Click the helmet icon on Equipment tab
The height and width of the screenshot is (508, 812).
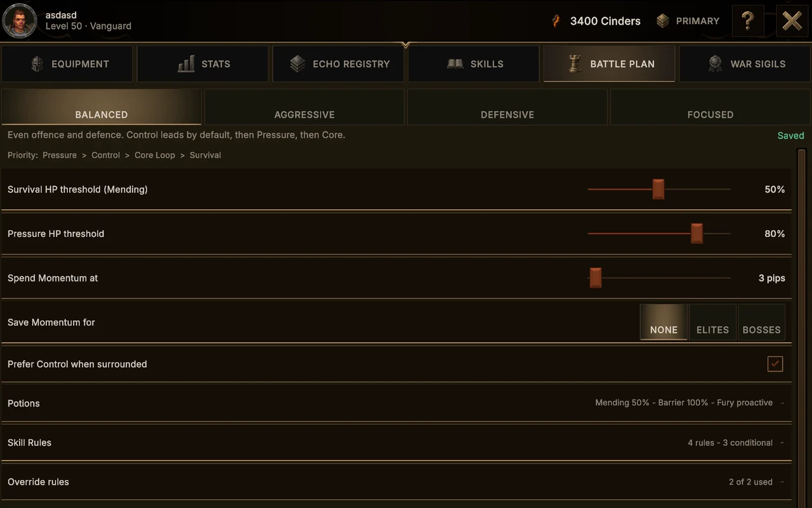click(37, 63)
